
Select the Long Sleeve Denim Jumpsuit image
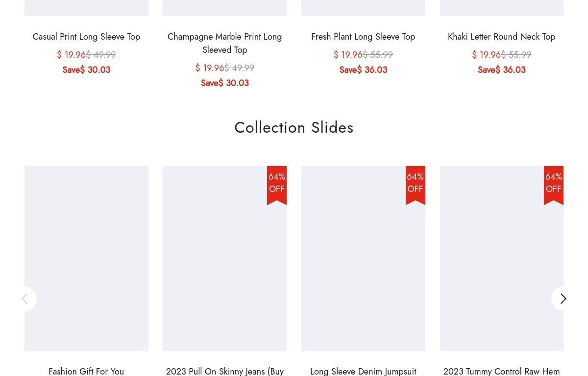(363, 258)
